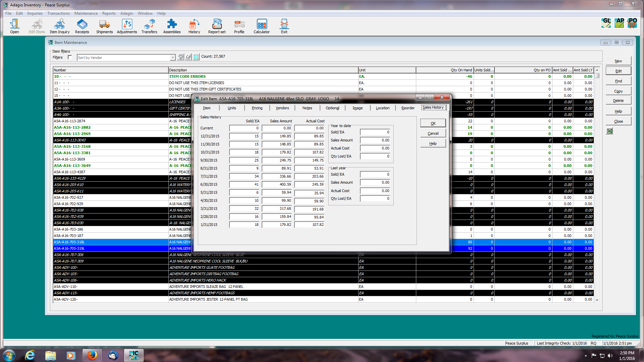Switch to the Vendors tab
The image size is (644, 362).
[282, 108]
